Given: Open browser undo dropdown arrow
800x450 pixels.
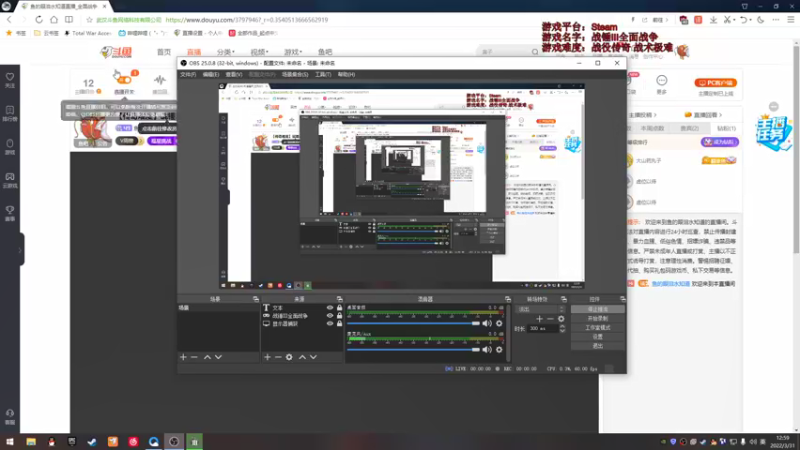Looking at the screenshot, I should (751, 20).
